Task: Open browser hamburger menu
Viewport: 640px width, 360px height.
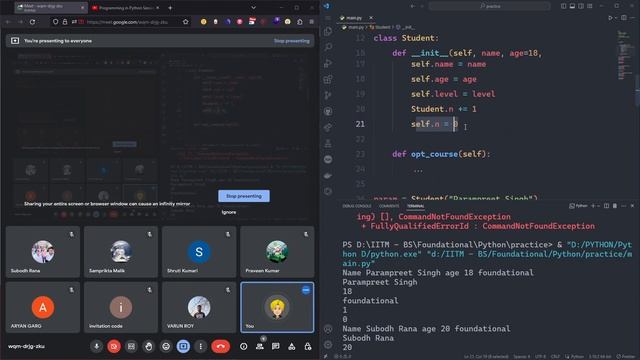Action: tap(311, 22)
